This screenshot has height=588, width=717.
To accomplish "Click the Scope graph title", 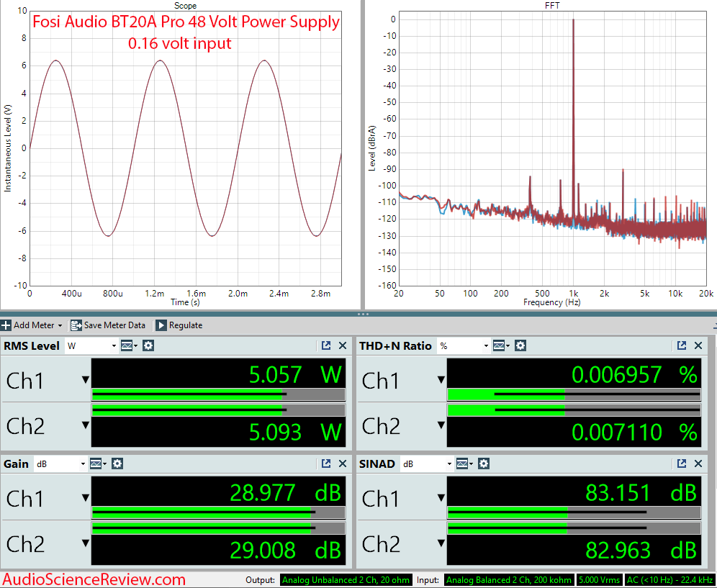I will click(x=185, y=6).
